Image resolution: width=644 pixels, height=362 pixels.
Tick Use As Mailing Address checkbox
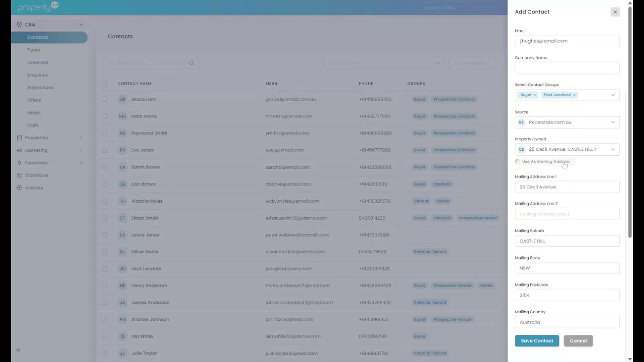point(517,161)
